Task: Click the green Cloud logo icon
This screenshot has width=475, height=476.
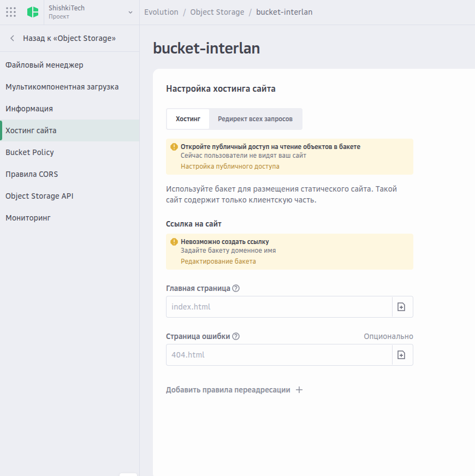Action: coord(33,12)
